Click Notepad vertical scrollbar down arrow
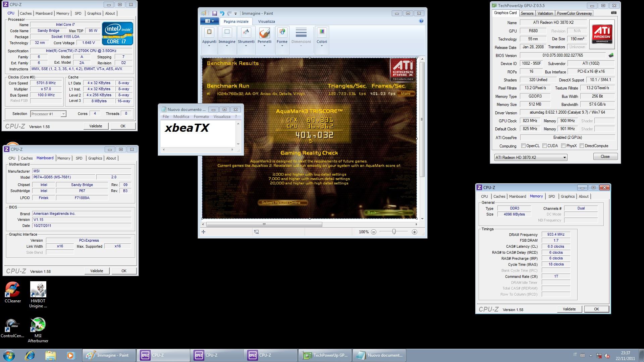 click(x=238, y=144)
